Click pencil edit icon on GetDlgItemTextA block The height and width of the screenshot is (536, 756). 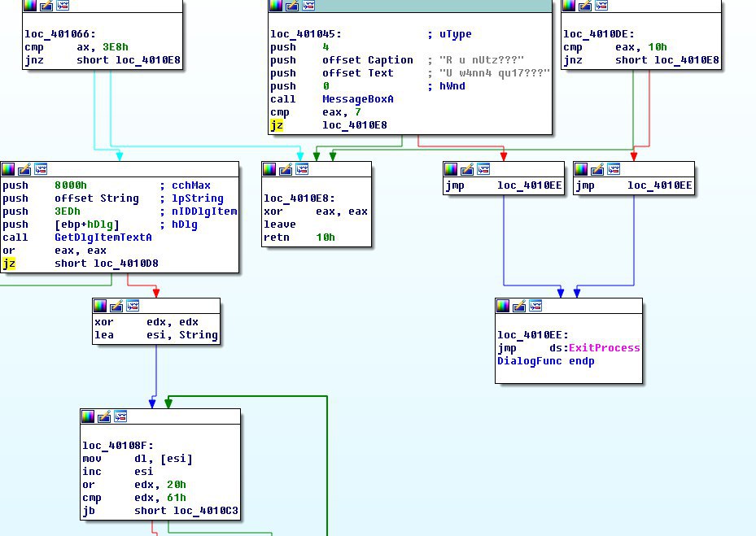click(x=24, y=169)
